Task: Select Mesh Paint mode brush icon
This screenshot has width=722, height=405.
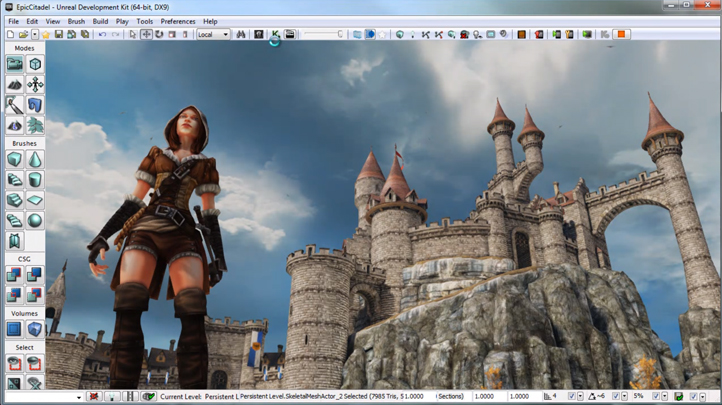Action: click(x=15, y=105)
